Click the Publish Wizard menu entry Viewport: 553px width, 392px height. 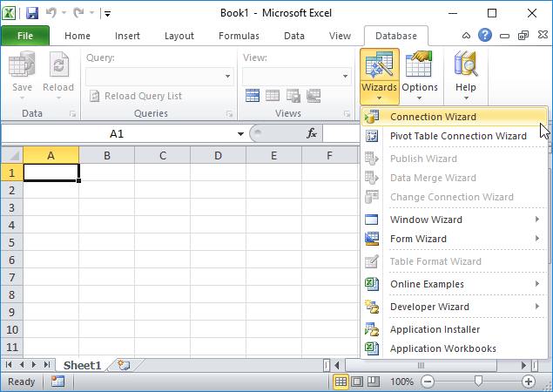(x=455, y=159)
